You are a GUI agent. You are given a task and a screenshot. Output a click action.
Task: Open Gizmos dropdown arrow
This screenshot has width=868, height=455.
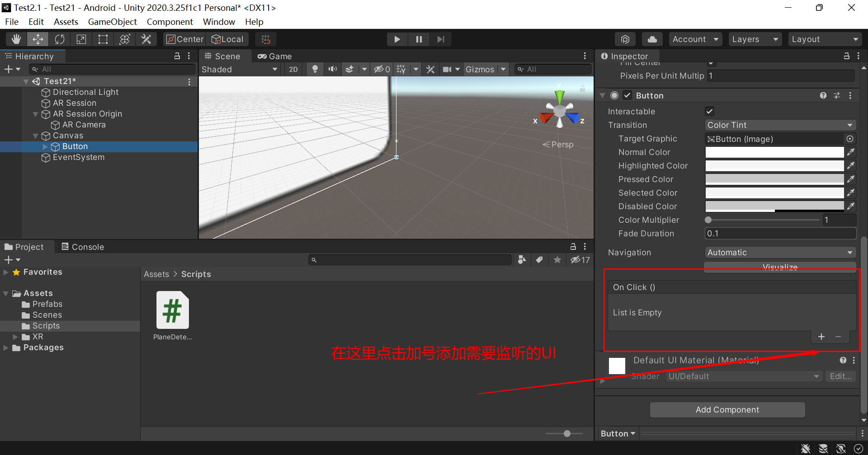tap(503, 69)
